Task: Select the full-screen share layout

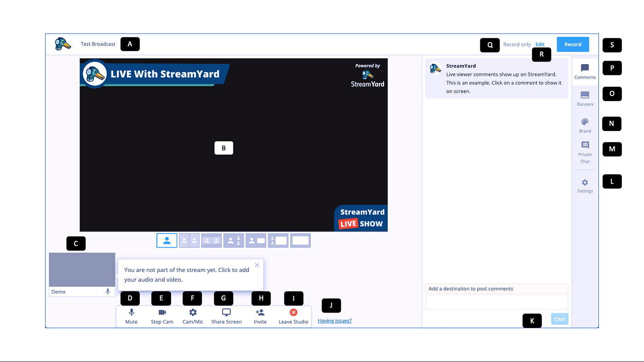Action: point(300,240)
